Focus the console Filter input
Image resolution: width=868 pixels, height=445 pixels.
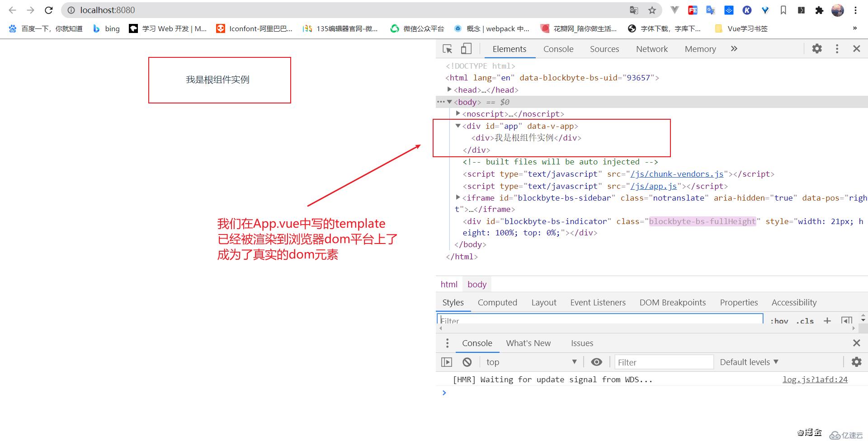coord(664,362)
